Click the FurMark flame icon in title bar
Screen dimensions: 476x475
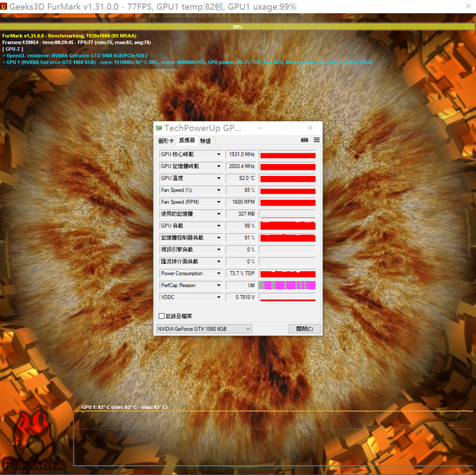click(3, 7)
